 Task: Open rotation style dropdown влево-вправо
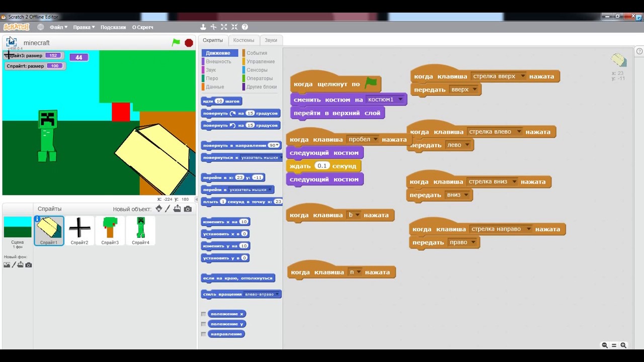[262, 294]
